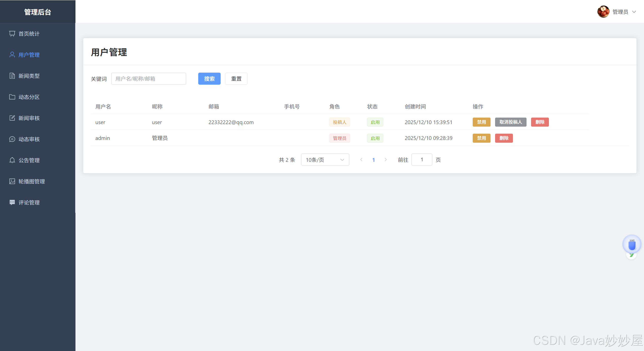The width and height of the screenshot is (644, 351).
Task: Click the 公告管理 bell icon
Action: (12, 160)
